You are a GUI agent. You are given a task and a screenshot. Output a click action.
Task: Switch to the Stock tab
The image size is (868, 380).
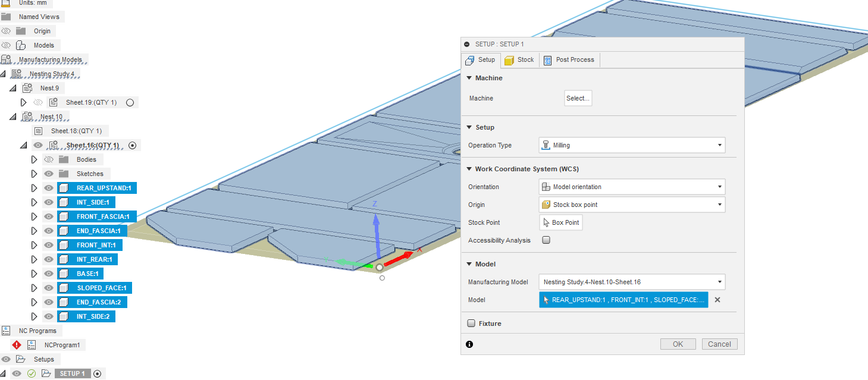[519, 59]
